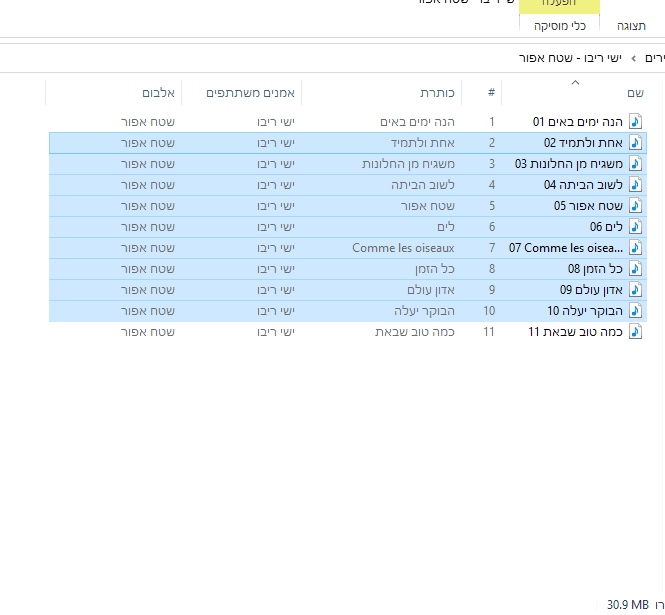Expand breadcrumb chevron before ישי ריבו - שטח אפור
This screenshot has width=665, height=615.
pyautogui.click(x=634, y=59)
